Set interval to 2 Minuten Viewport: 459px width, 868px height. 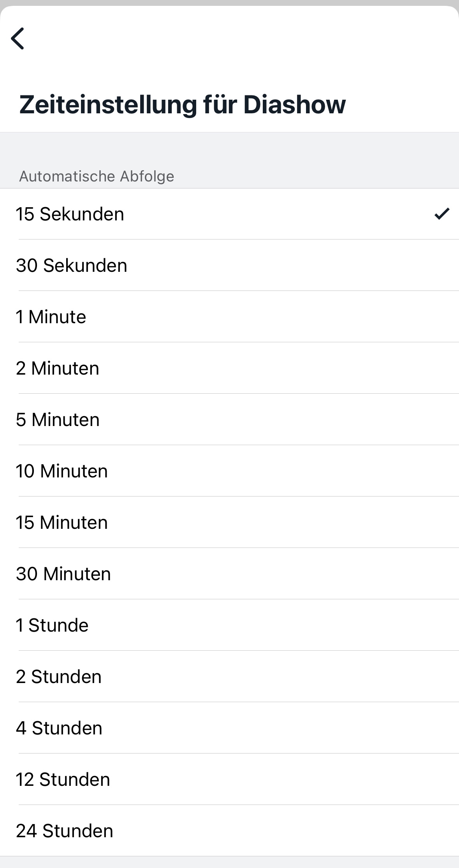[58, 368]
